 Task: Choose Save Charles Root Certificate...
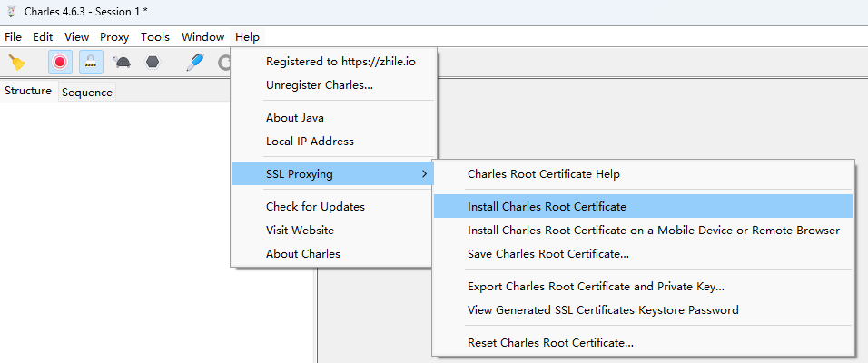coord(643,254)
